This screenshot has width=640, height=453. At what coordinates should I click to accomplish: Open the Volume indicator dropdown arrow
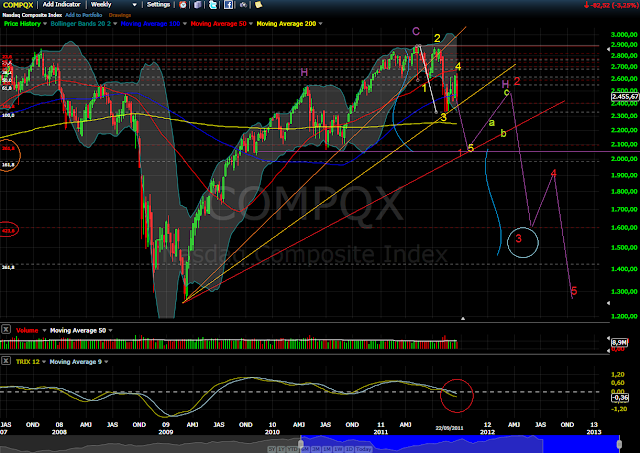44,330
